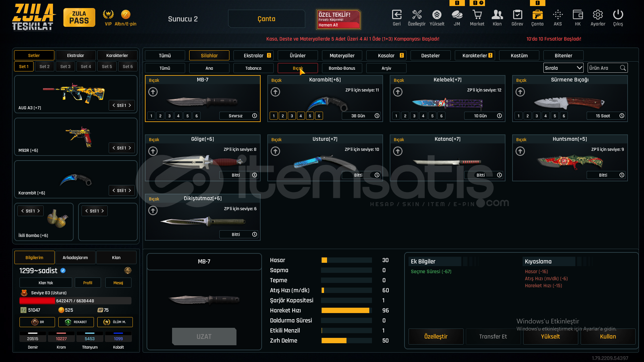This screenshot has width=644, height=362.
Task: Click the Geri back icon
Action: click(x=396, y=15)
